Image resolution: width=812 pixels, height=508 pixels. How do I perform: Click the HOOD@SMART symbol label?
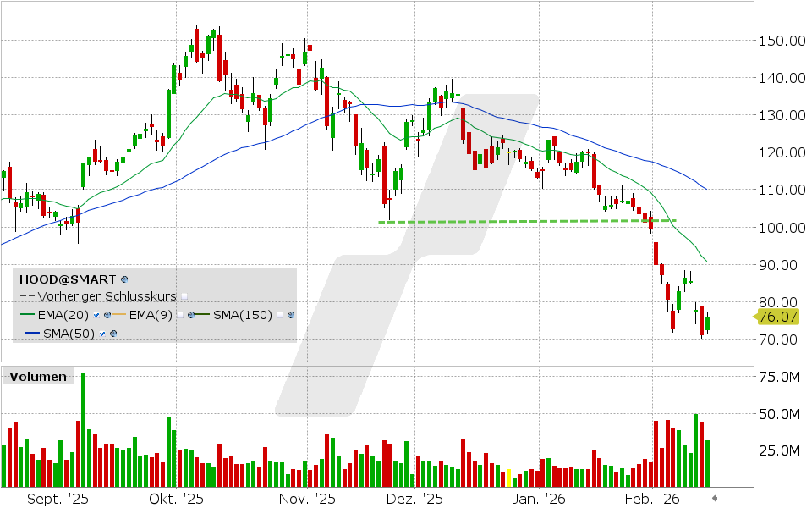click(x=68, y=279)
